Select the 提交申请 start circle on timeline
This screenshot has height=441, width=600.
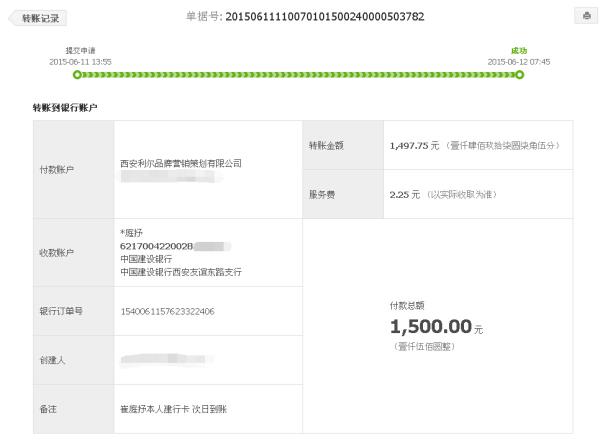click(77, 75)
